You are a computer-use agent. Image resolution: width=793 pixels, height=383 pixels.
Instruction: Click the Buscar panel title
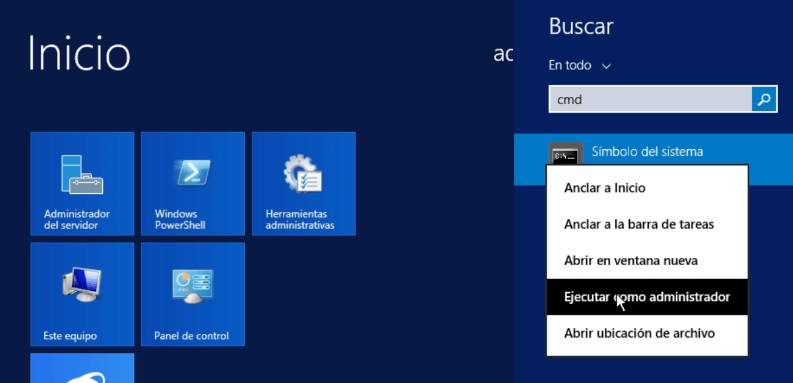point(581,26)
